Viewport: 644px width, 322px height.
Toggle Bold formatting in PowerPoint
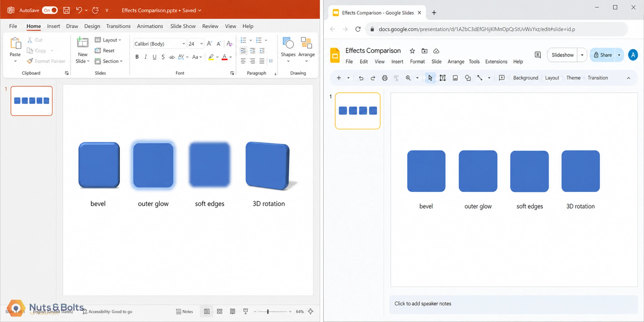tap(137, 57)
